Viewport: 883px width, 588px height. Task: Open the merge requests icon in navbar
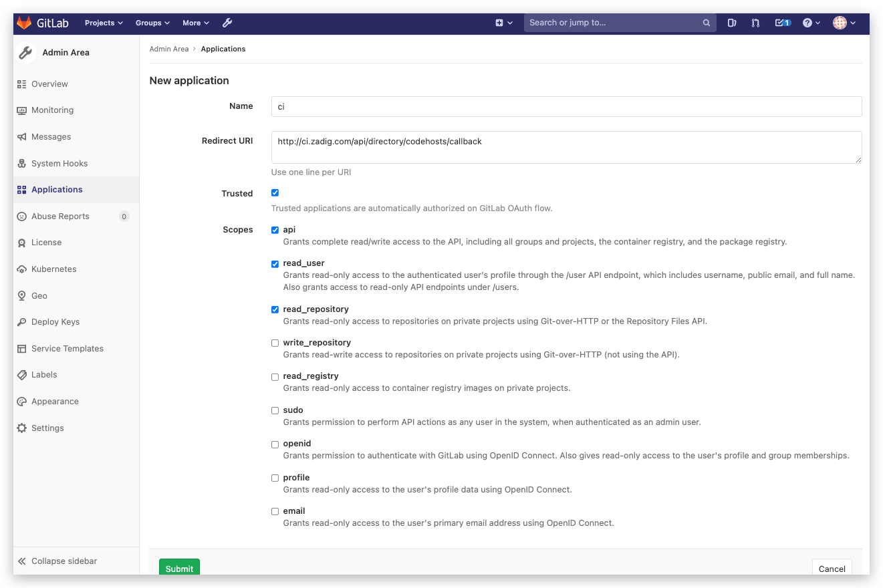[x=755, y=22]
